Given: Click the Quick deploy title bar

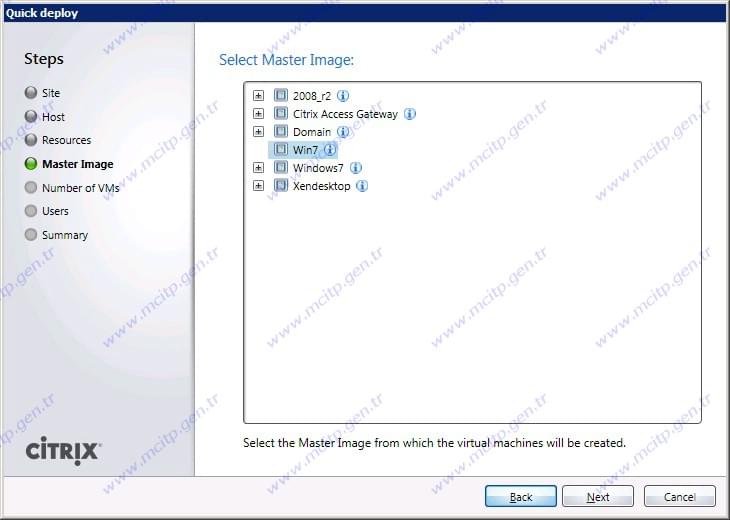Looking at the screenshot, I should 365,13.
